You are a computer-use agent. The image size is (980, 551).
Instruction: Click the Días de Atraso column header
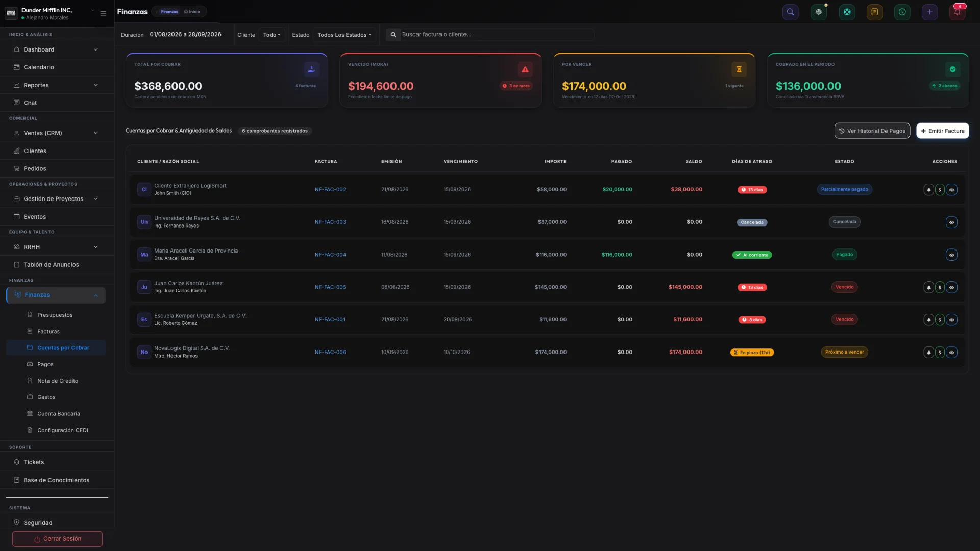(752, 162)
